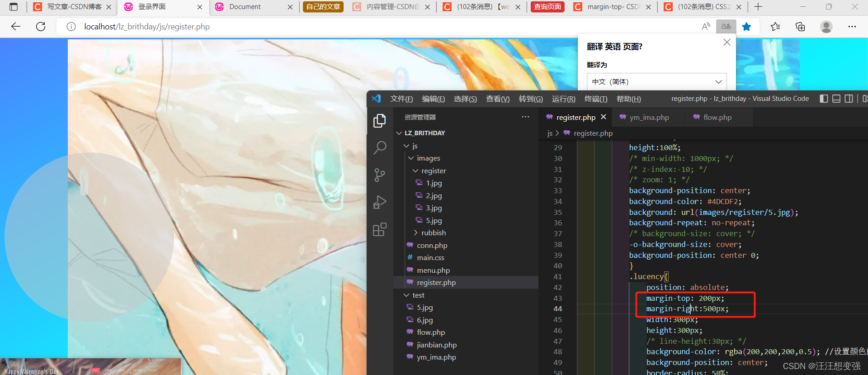Toggle panel layout icon in VS Code title bar
Screen dimensions: 868x375
click(x=836, y=99)
